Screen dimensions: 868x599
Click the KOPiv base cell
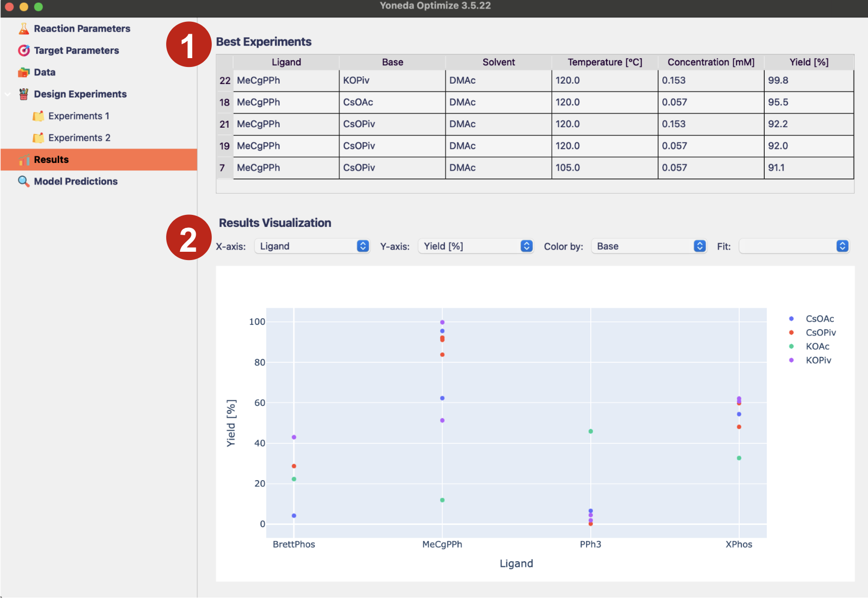pos(392,80)
